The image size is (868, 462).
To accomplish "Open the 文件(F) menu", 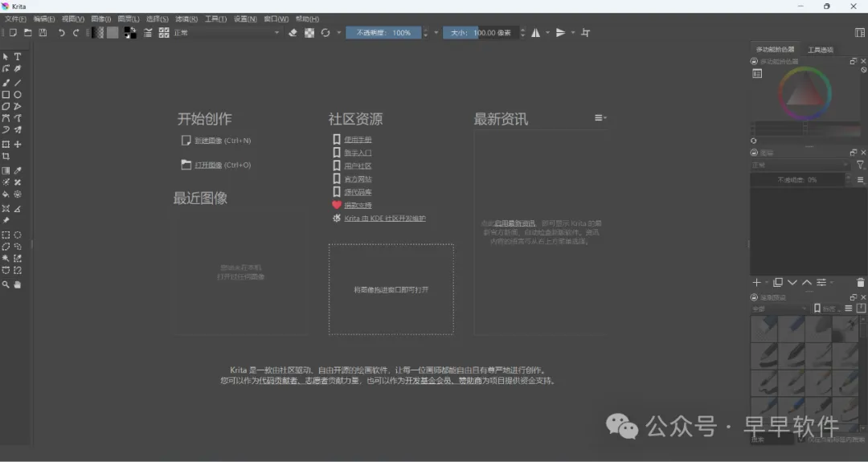I will [15, 18].
